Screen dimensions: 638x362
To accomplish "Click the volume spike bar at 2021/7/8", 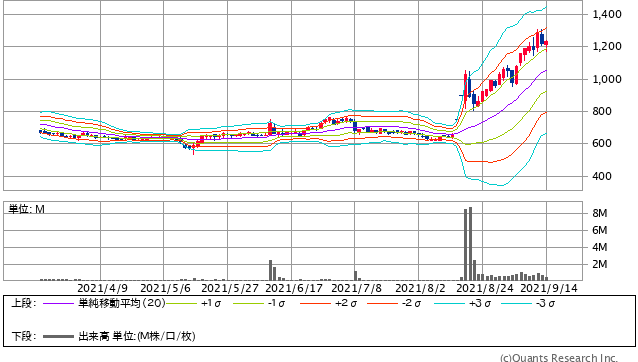I will coord(356,276).
